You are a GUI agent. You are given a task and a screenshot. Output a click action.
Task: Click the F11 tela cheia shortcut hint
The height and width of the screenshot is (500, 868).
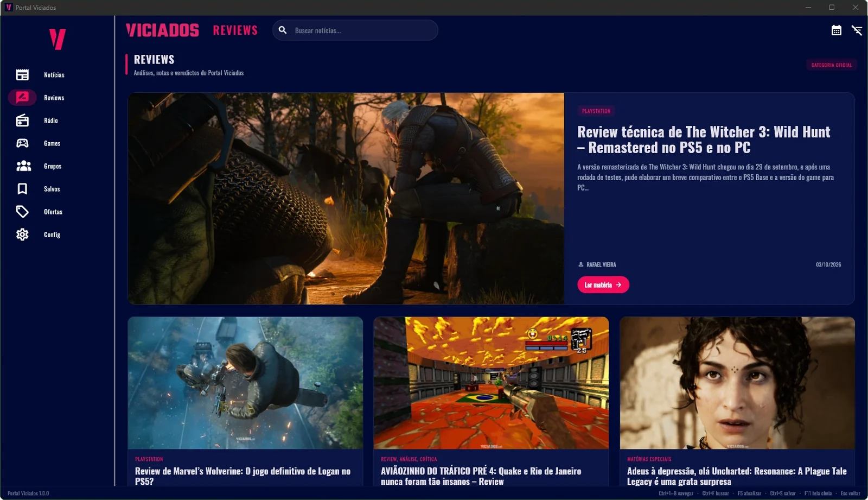click(x=818, y=493)
